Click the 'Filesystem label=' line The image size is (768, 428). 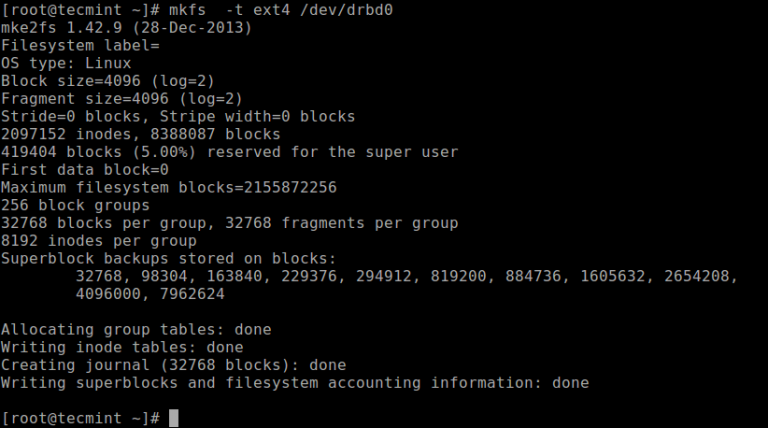(82, 46)
